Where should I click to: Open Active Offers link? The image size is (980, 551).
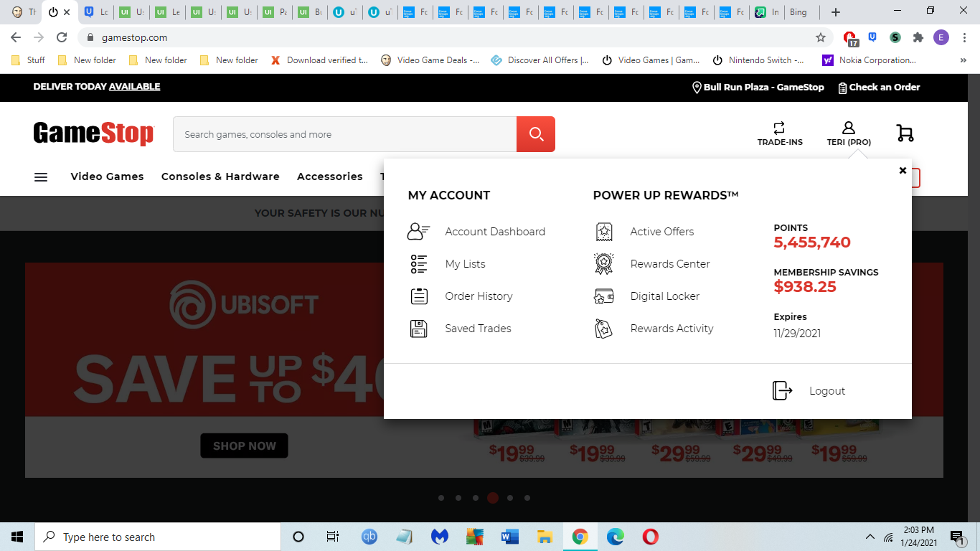coord(662,231)
